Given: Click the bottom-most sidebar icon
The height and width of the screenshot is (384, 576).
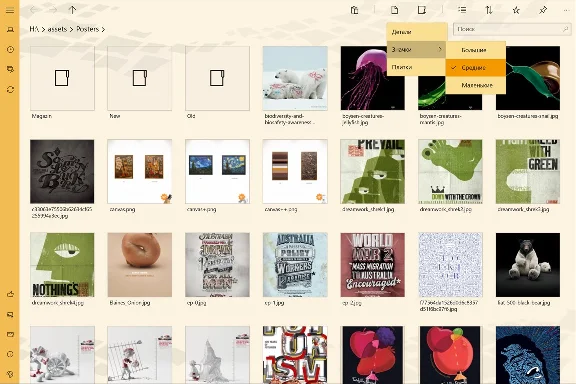Looking at the screenshot, I should 10,374.
